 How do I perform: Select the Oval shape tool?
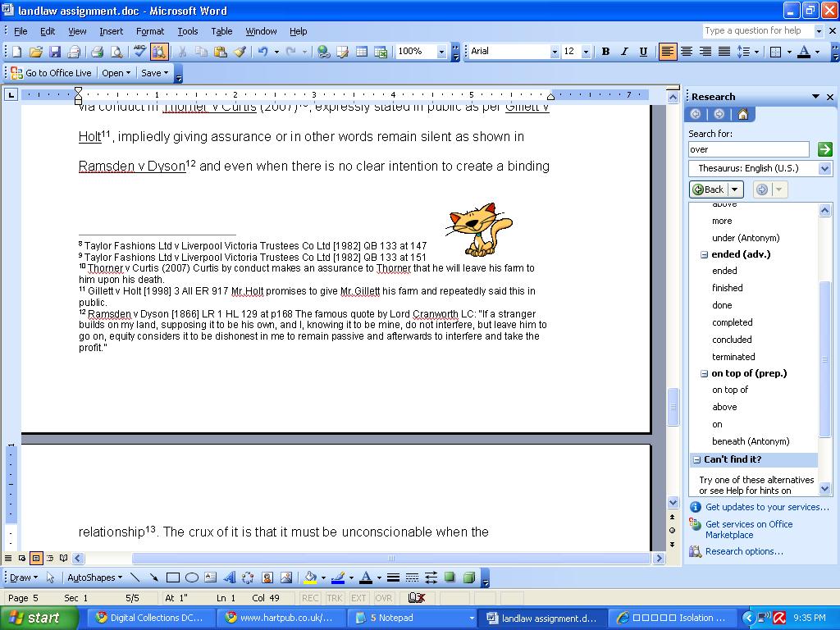click(192, 577)
